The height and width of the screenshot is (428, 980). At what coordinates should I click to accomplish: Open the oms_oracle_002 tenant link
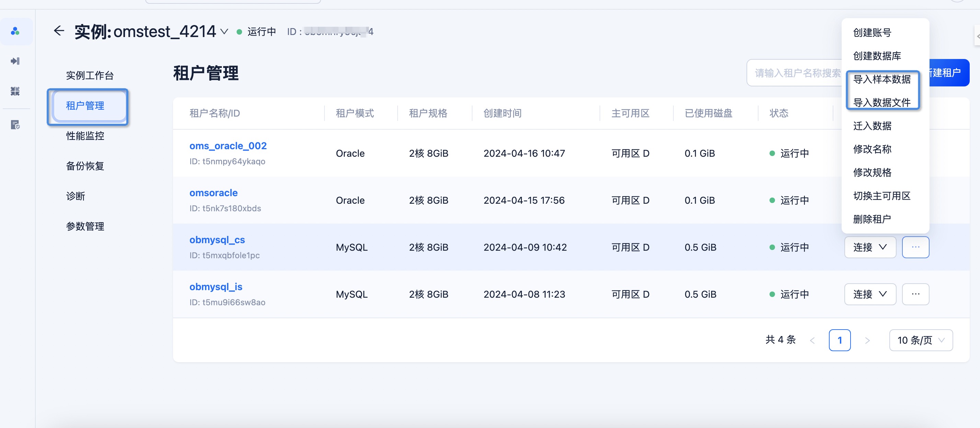point(228,146)
